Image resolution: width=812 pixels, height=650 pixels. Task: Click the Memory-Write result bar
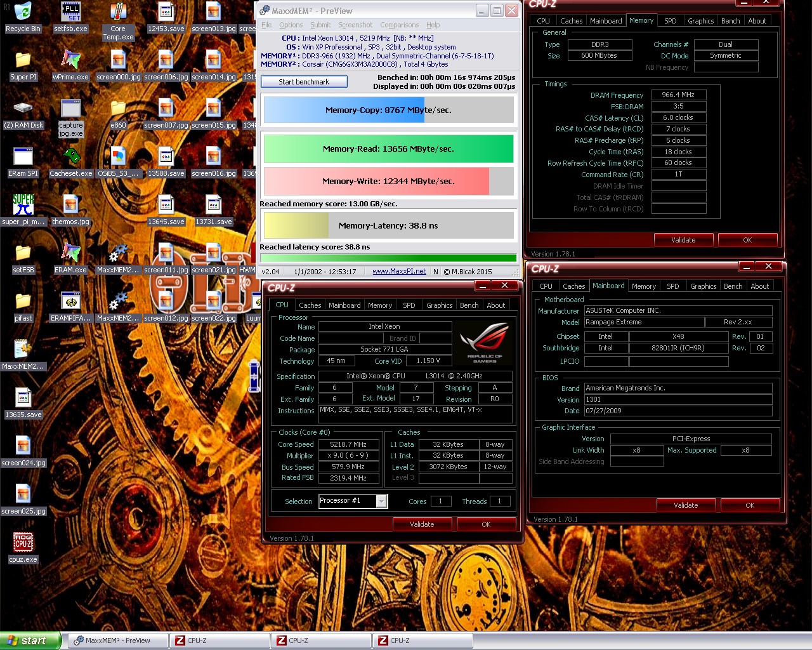click(388, 181)
